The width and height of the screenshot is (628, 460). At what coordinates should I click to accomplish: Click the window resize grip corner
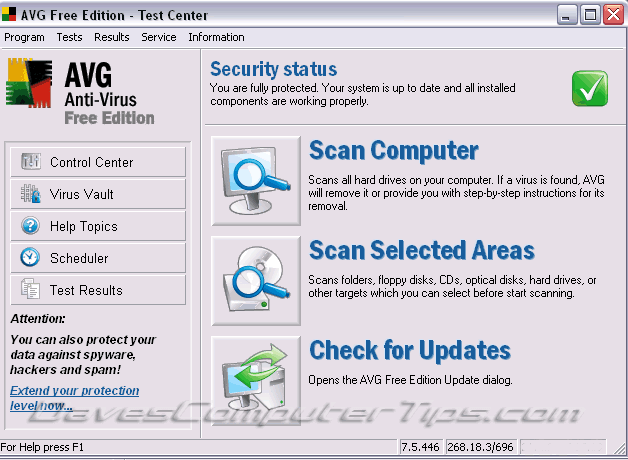coord(619,448)
